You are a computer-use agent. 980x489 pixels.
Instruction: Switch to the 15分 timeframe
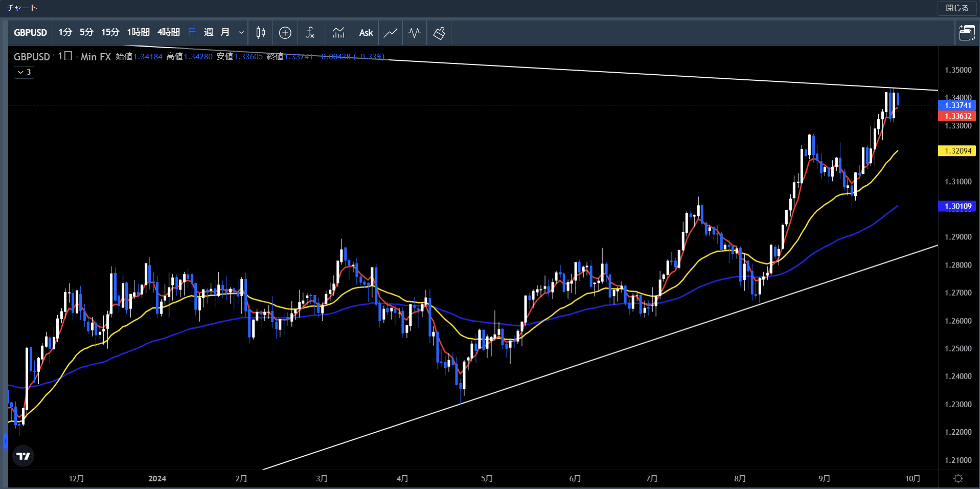point(110,32)
